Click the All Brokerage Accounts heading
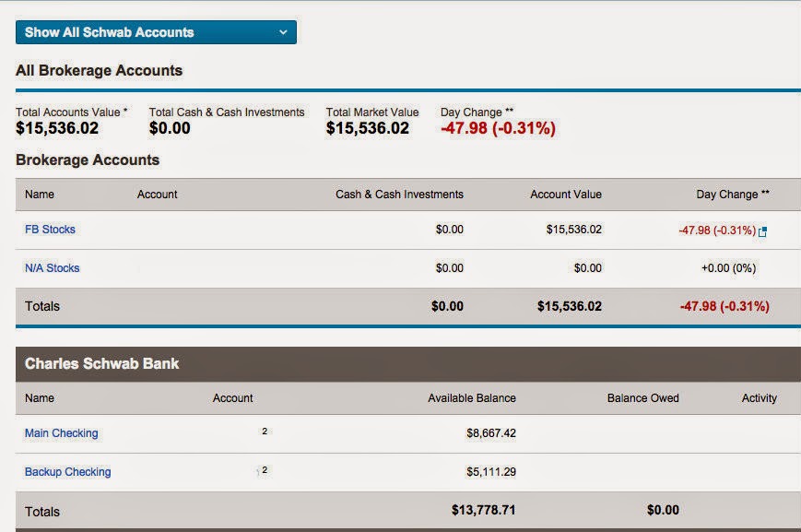This screenshot has width=801, height=532. click(x=100, y=70)
